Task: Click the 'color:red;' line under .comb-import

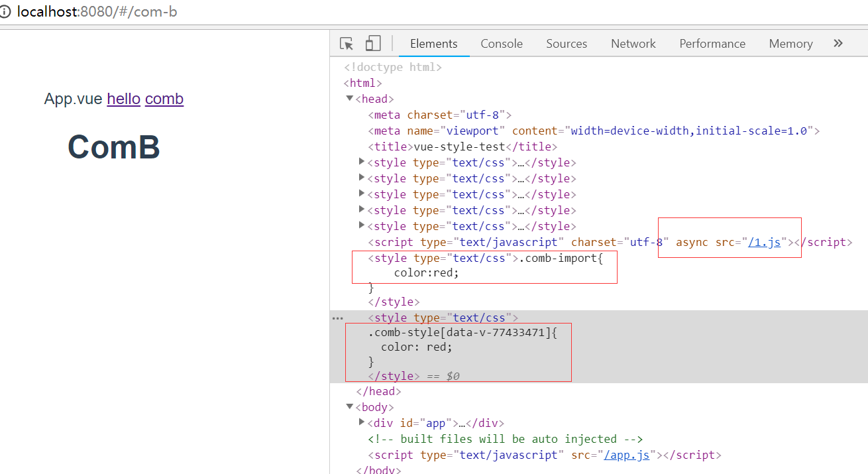Action: tap(426, 273)
